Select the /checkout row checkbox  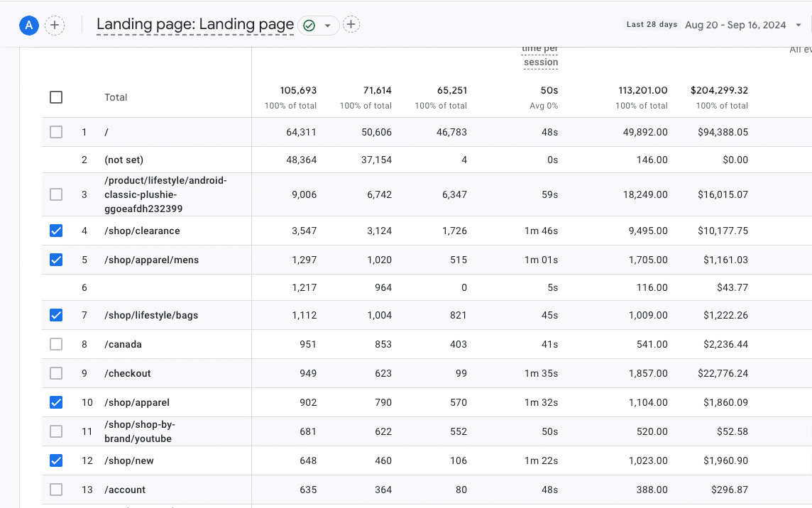[x=56, y=373]
